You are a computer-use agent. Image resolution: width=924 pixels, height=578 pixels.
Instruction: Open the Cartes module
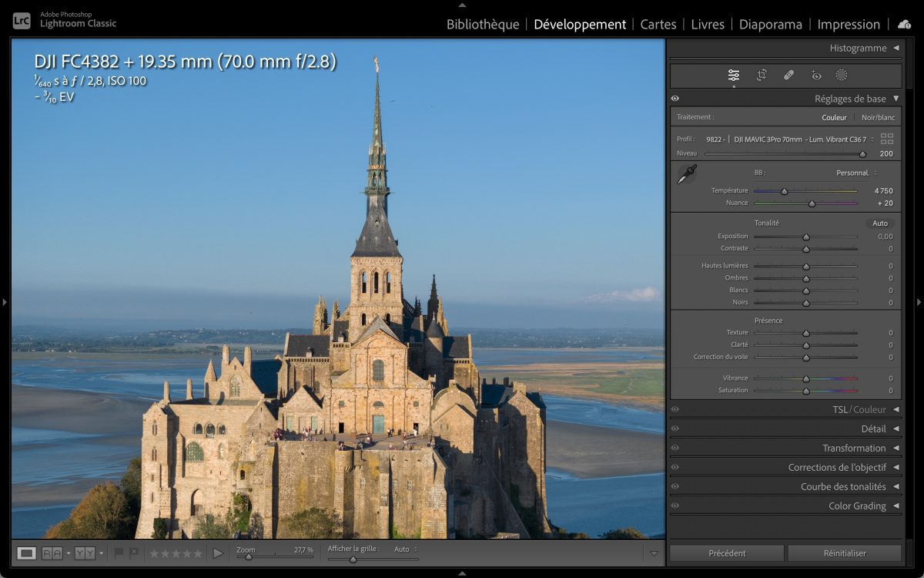pos(658,24)
